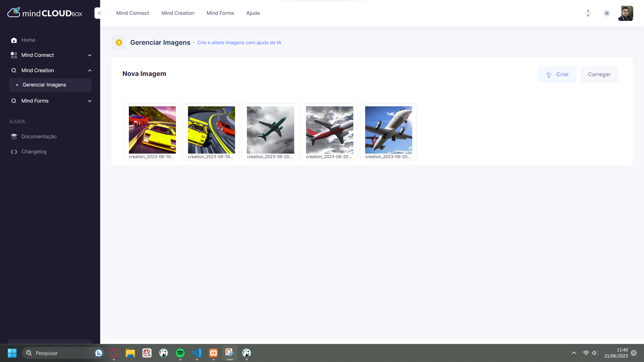Launch Spotify from the taskbar
Screen dimensions: 644x362
click(180, 353)
